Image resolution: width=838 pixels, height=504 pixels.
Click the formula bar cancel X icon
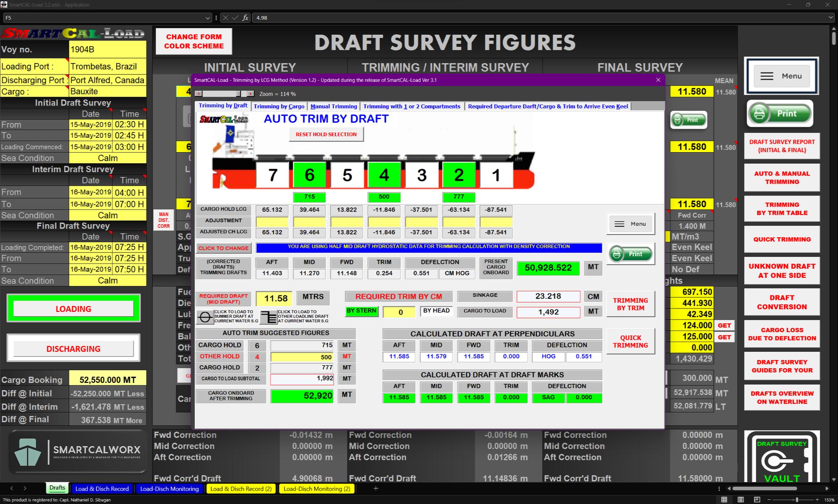[225, 18]
